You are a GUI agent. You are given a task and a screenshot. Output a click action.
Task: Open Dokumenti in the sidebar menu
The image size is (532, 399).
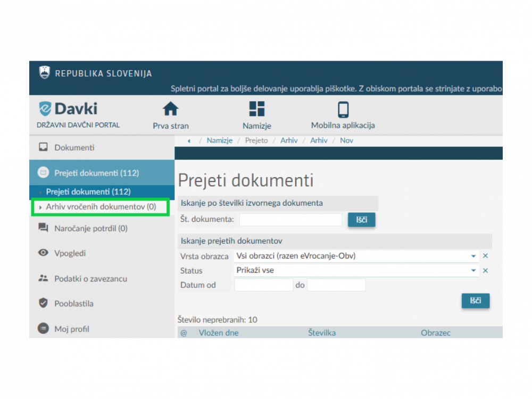tap(74, 147)
